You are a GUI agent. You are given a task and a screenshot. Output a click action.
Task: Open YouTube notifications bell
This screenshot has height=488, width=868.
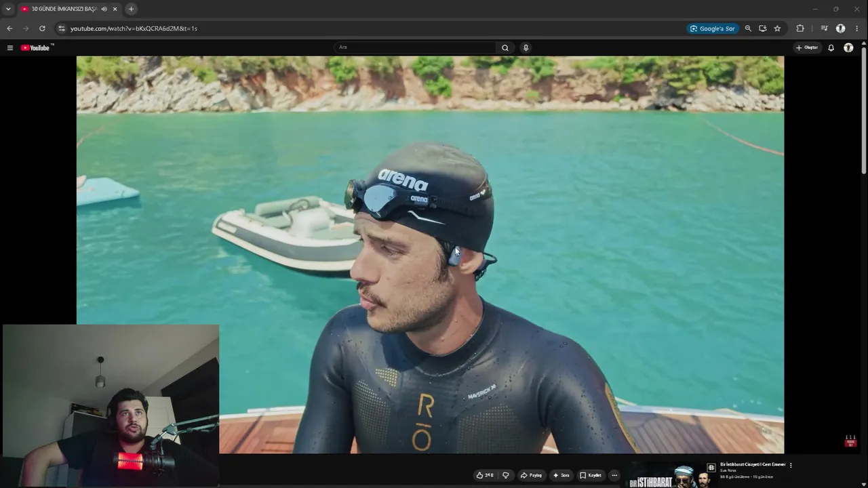(831, 47)
